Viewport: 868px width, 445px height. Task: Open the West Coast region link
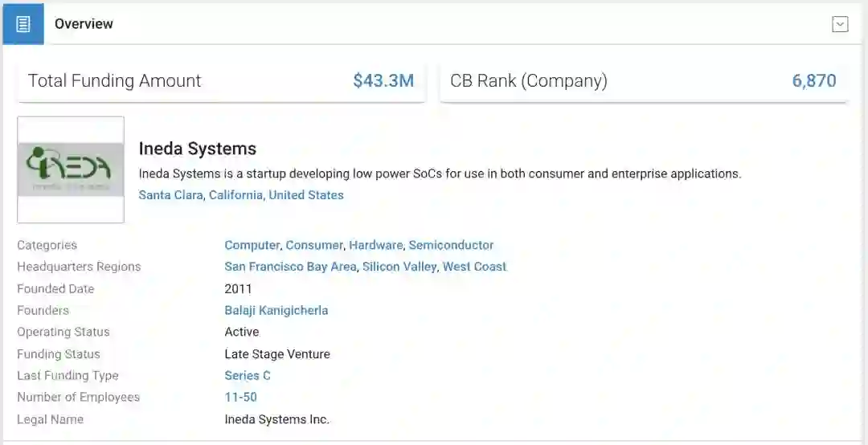[474, 267]
